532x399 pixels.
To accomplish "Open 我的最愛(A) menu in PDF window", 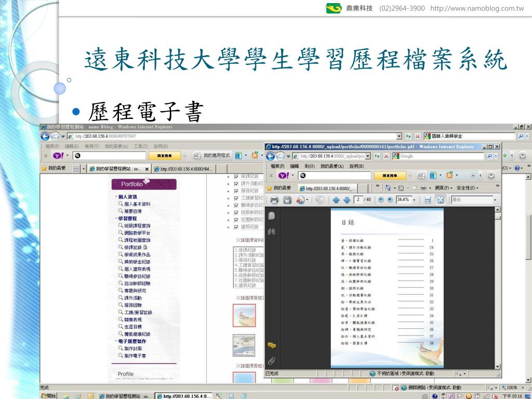I will [332, 166].
